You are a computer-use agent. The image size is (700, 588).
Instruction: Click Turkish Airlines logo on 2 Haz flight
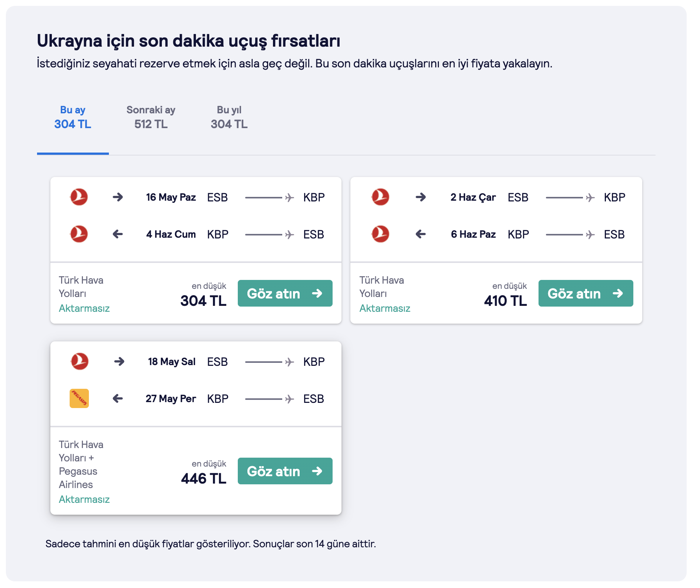coord(380,197)
